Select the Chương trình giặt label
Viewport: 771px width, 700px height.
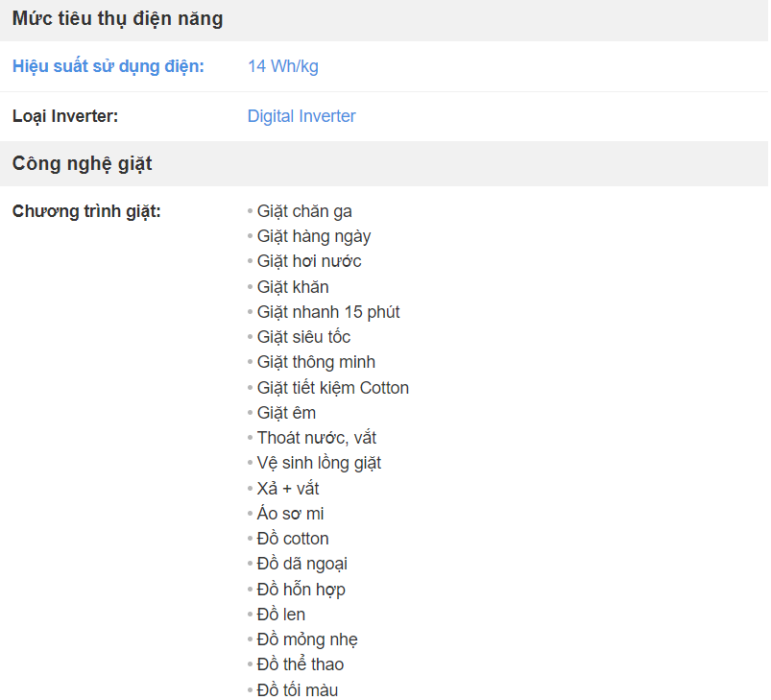coord(86,211)
